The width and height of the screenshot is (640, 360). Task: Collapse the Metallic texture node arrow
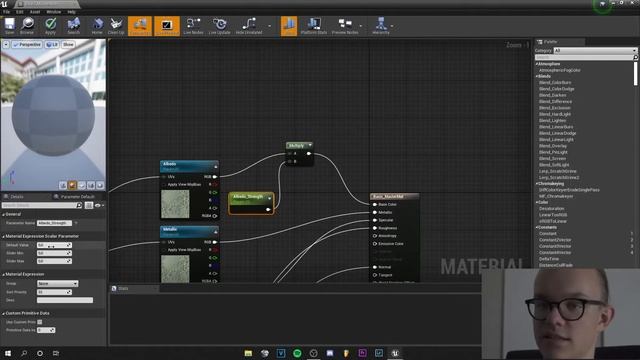click(x=216, y=232)
